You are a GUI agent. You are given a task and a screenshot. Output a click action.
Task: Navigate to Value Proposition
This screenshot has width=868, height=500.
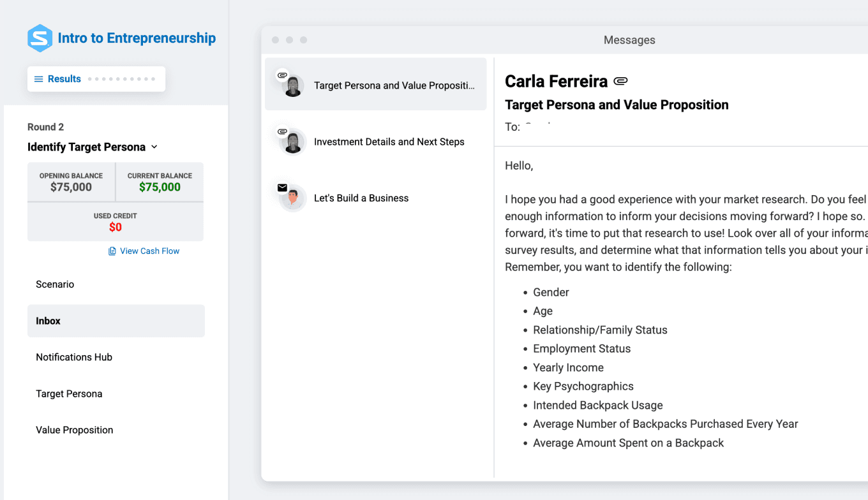(75, 430)
